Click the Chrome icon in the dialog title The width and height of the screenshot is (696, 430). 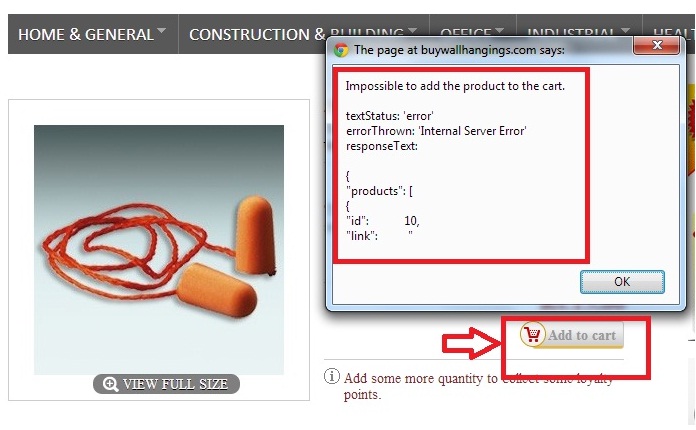pos(341,50)
